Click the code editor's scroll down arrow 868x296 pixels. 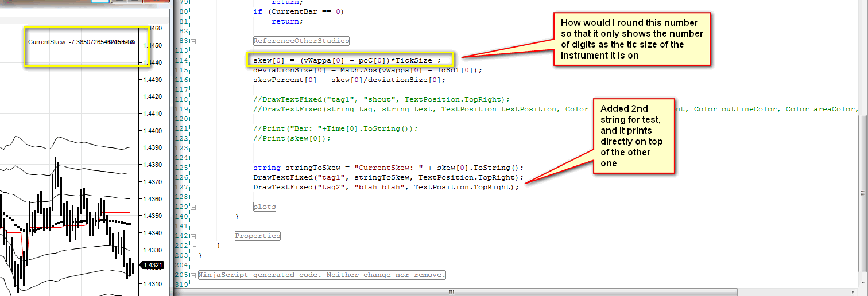click(863, 283)
